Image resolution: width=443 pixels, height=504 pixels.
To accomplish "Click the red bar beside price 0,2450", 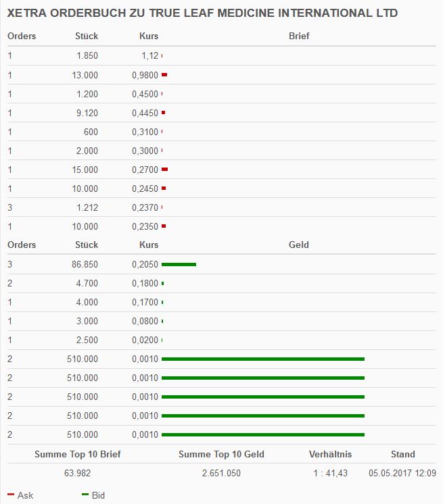I will coord(164,188).
